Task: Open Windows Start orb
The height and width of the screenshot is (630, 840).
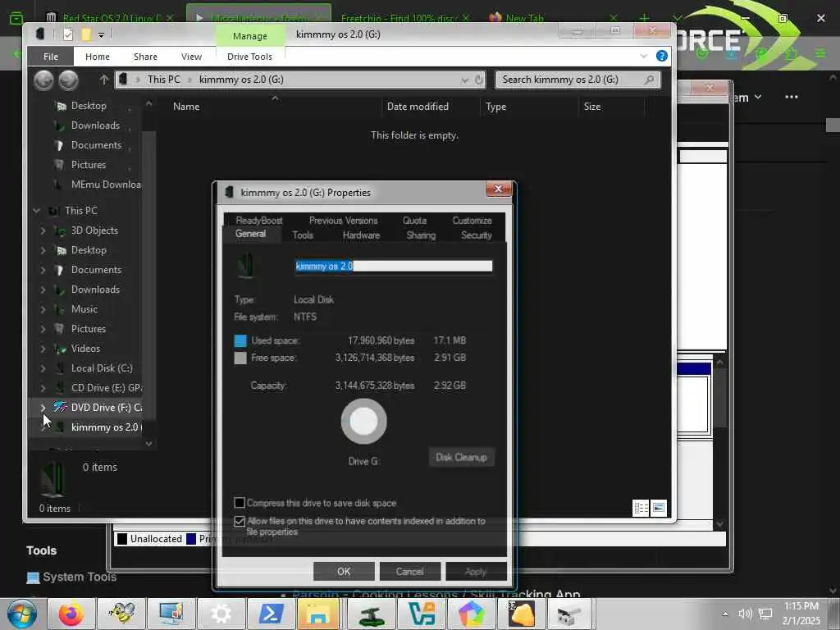Action: (x=22, y=614)
